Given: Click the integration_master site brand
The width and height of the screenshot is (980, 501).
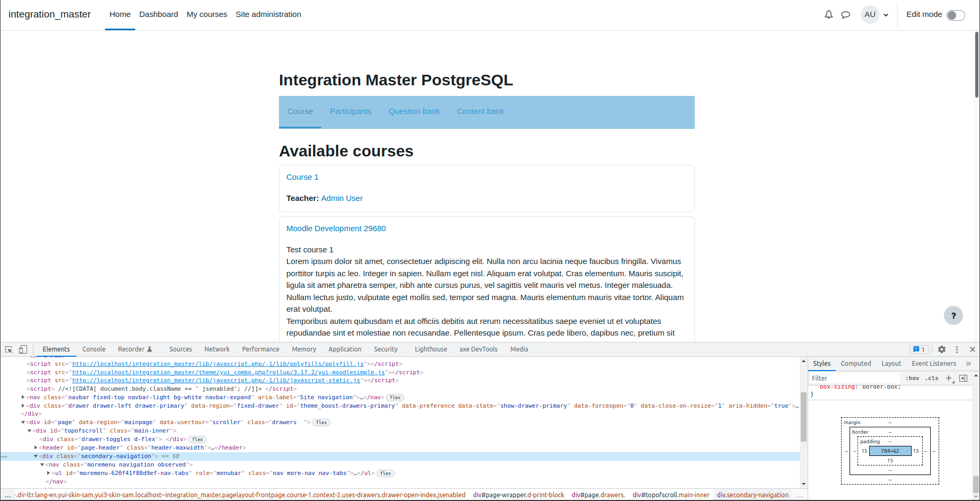Looking at the screenshot, I should pos(49,14).
